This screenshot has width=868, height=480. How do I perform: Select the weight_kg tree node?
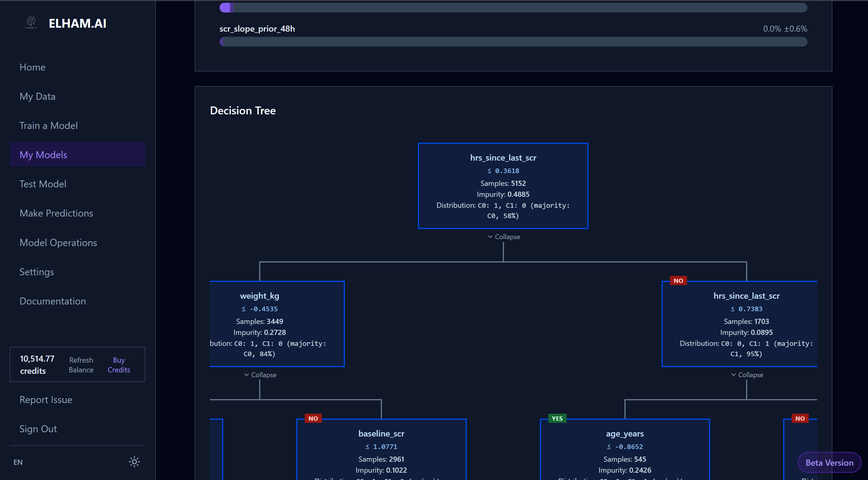pos(277,324)
